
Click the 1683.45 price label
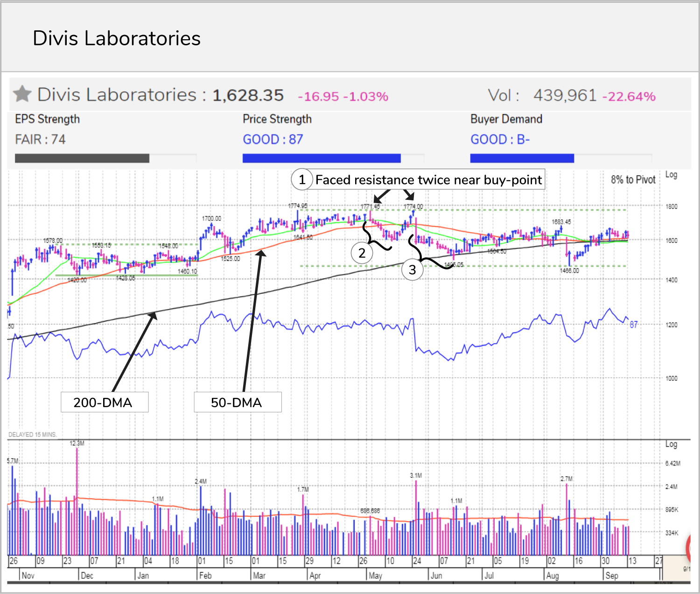561,222
